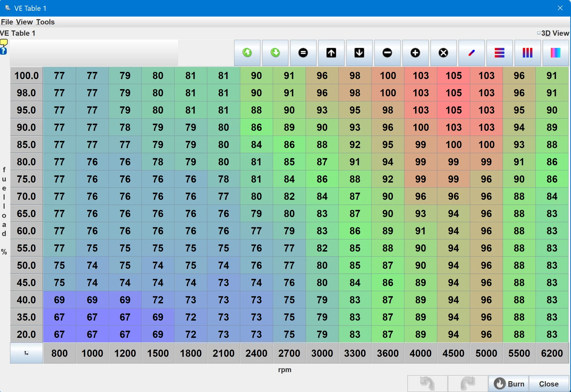Select the 20.0 fuel load row header
The image size is (571, 392).
(x=26, y=334)
